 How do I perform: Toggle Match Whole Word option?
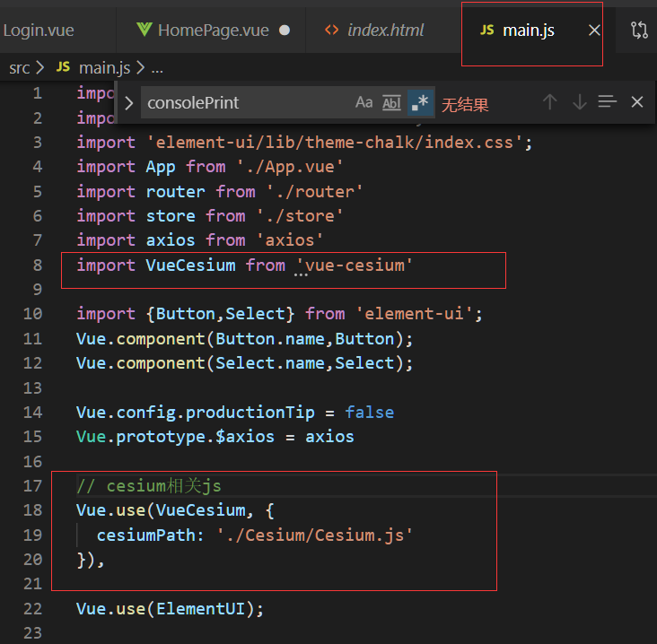click(x=391, y=102)
